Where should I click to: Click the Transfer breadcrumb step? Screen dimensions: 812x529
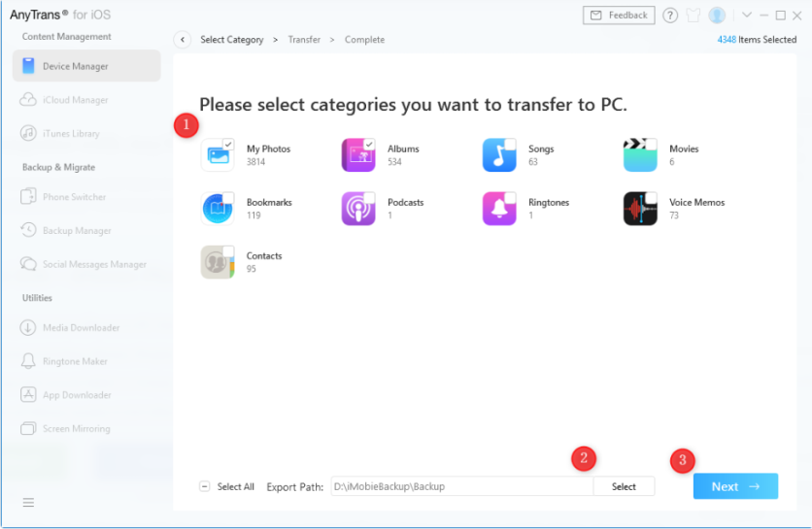304,40
